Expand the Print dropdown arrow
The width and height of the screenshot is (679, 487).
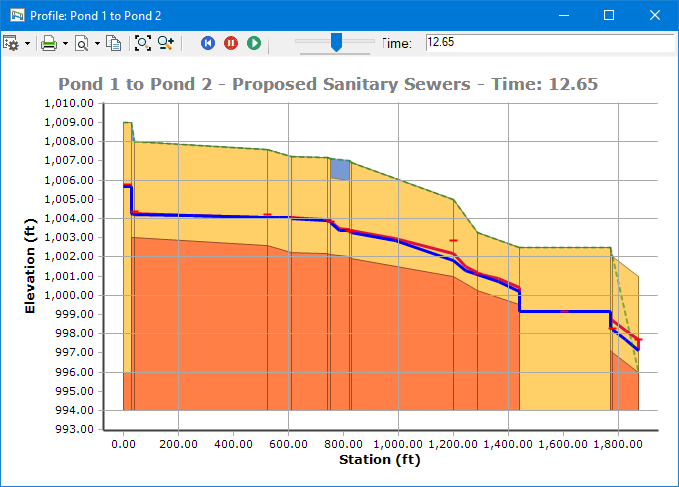pos(65,43)
